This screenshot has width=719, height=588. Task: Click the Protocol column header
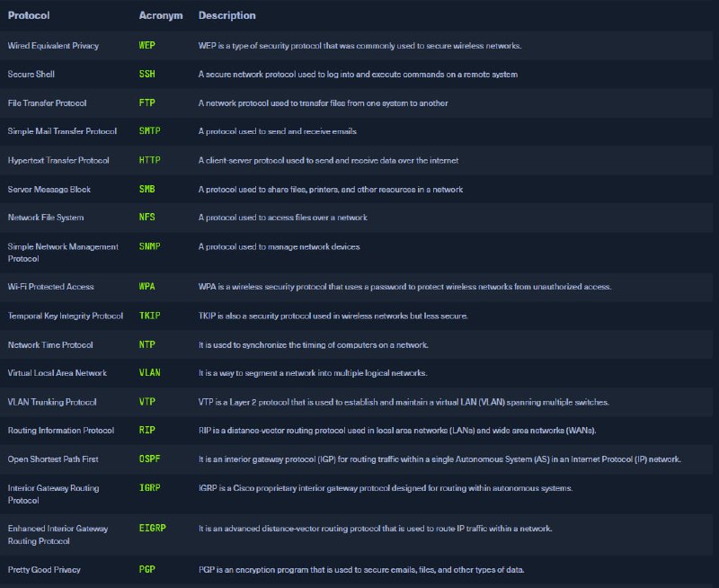[x=29, y=15]
